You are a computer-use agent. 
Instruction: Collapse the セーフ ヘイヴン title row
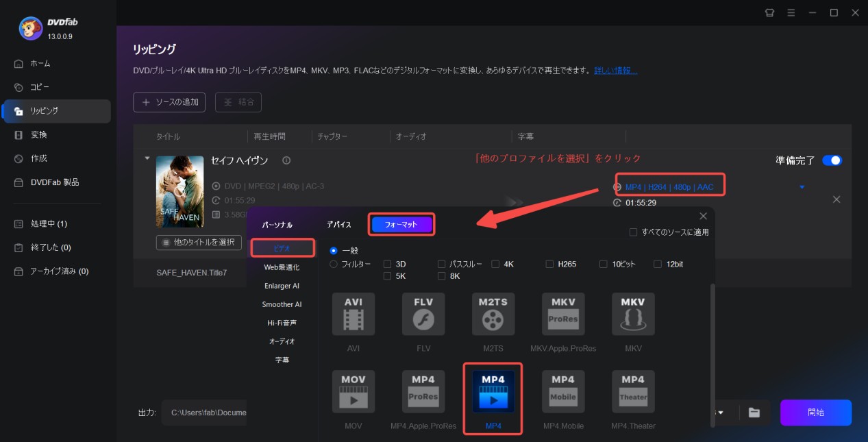tap(147, 158)
